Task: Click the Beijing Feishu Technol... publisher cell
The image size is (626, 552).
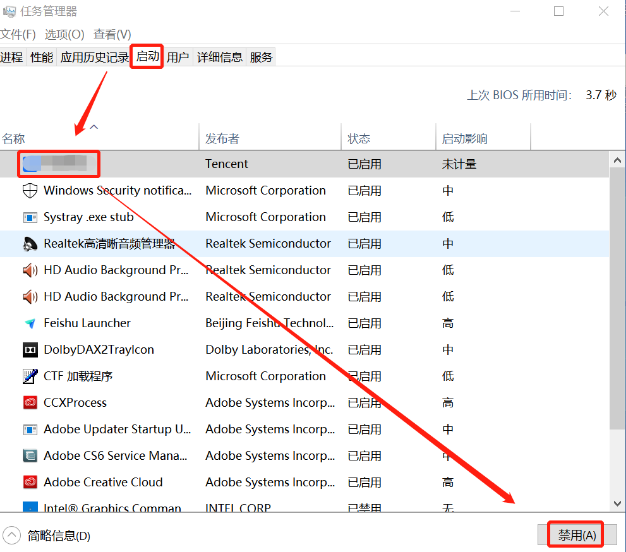Action: [269, 323]
